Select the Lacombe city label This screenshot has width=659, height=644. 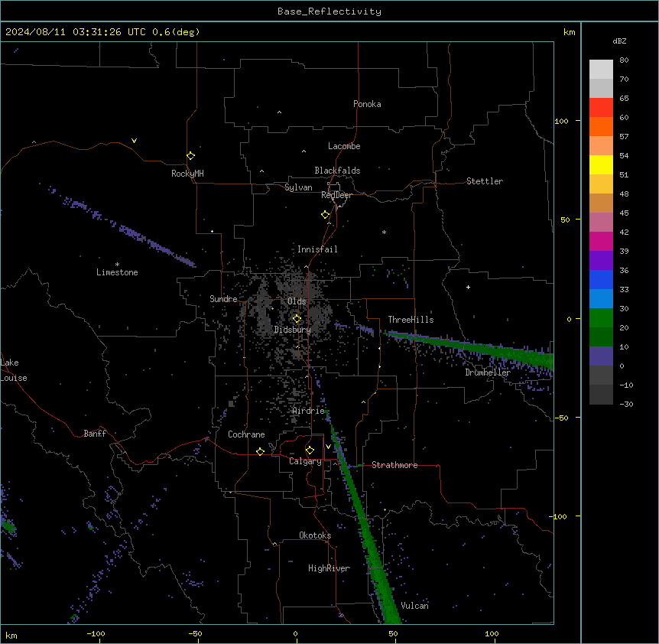tap(344, 146)
